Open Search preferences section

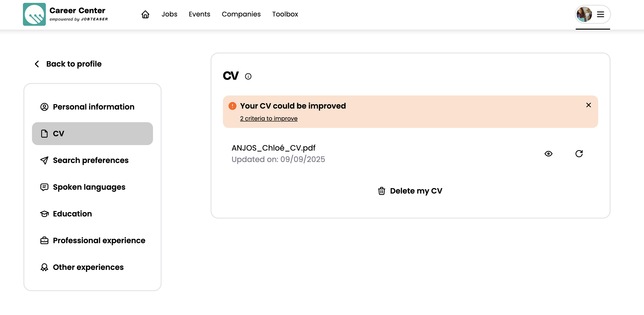click(90, 160)
